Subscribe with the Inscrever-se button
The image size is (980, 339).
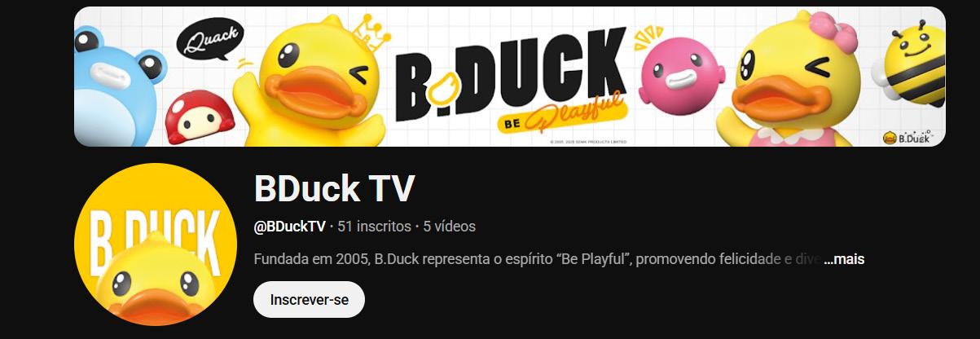(309, 300)
